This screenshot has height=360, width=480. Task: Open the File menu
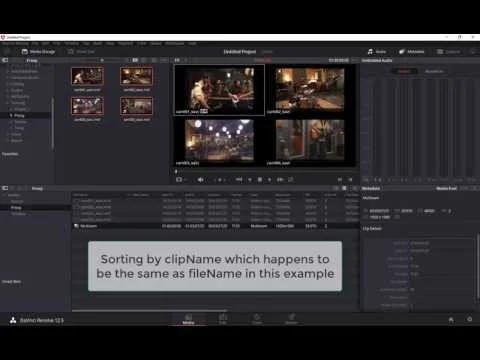pos(35,44)
